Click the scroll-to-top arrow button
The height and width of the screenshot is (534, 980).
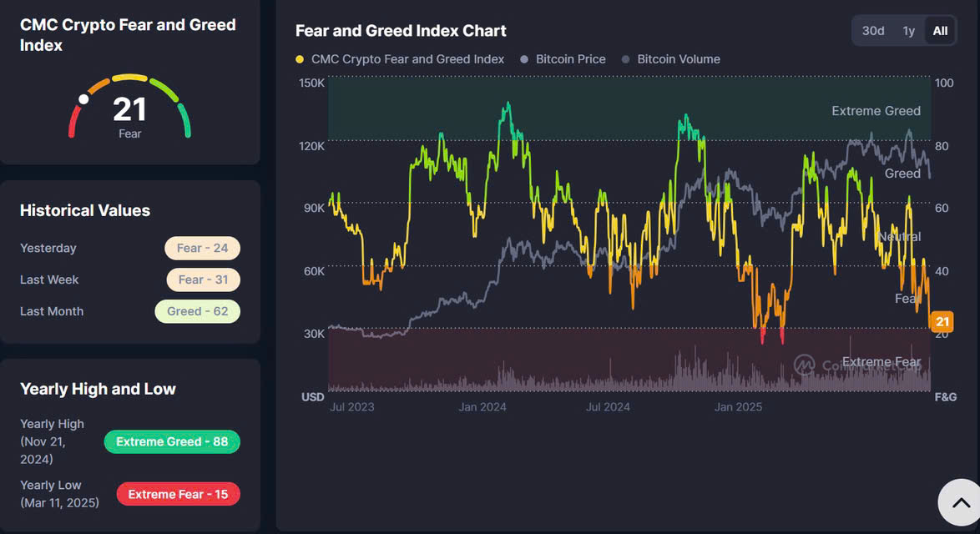coord(958,502)
